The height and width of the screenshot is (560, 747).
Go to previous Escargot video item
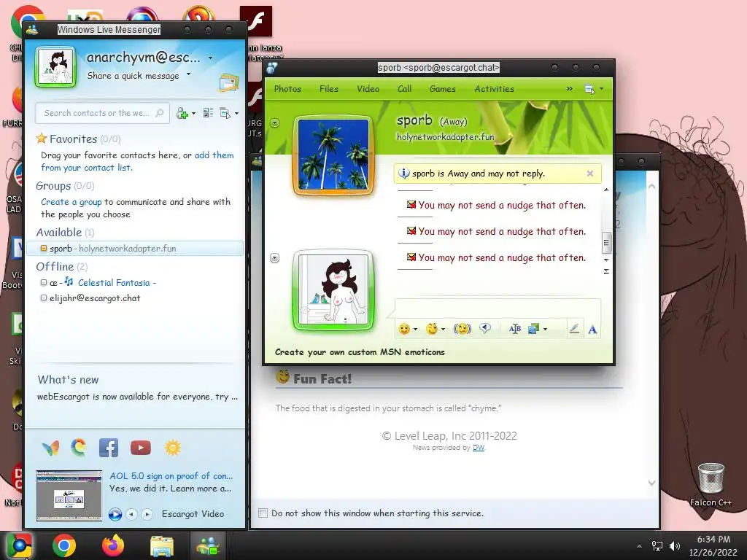point(132,514)
